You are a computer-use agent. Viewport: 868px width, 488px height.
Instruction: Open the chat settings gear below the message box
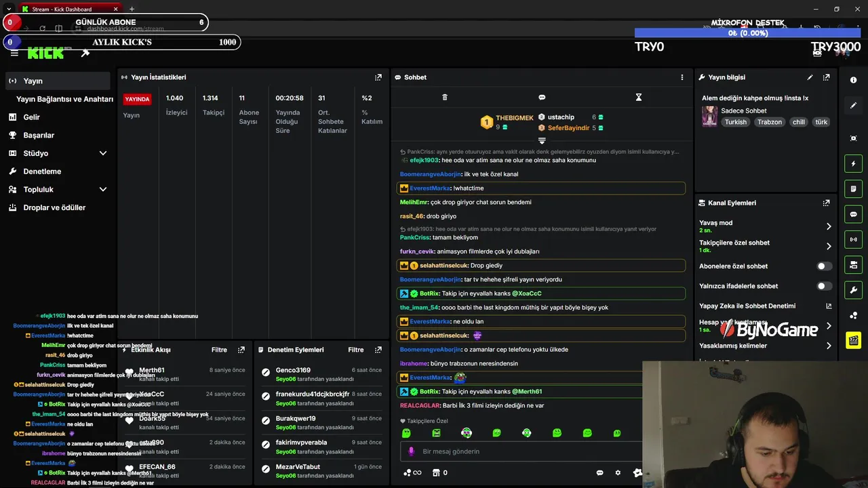coord(618,472)
